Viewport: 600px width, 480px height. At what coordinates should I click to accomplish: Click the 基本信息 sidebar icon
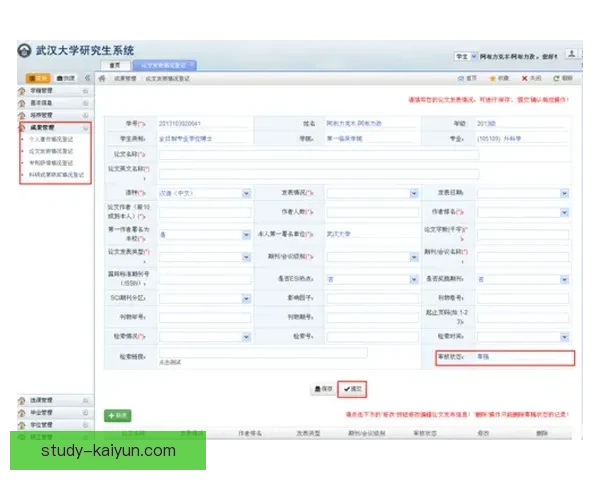[x=22, y=103]
